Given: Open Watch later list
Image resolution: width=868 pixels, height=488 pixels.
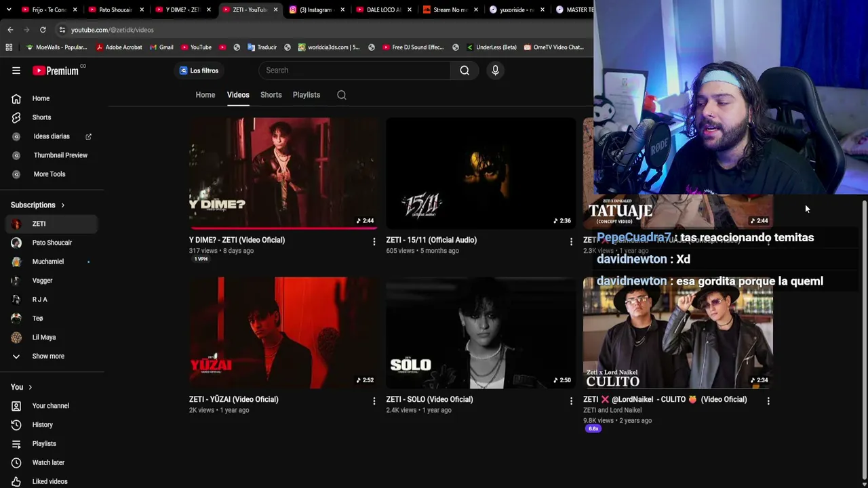Looking at the screenshot, I should tap(52, 463).
